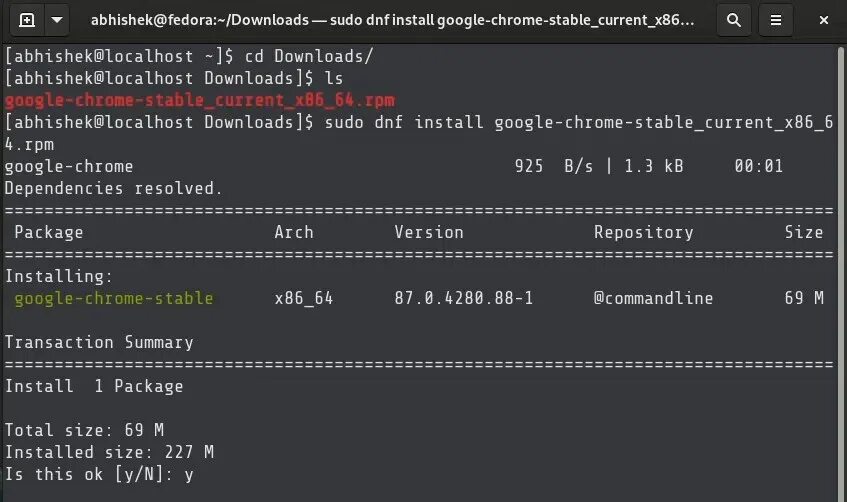847x502 pixels.
Task: Click the @commandline repository text
Action: tap(654, 298)
